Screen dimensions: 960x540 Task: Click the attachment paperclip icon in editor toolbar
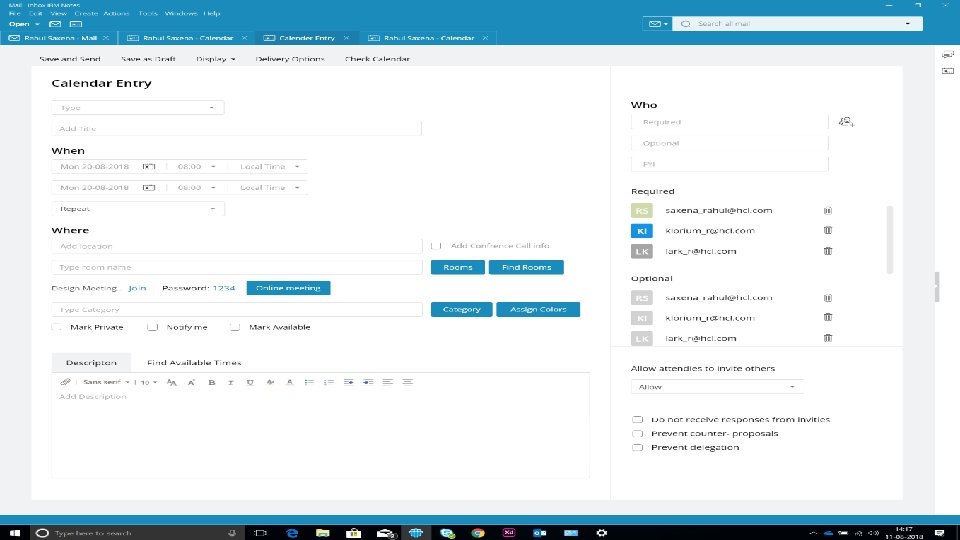click(66, 382)
